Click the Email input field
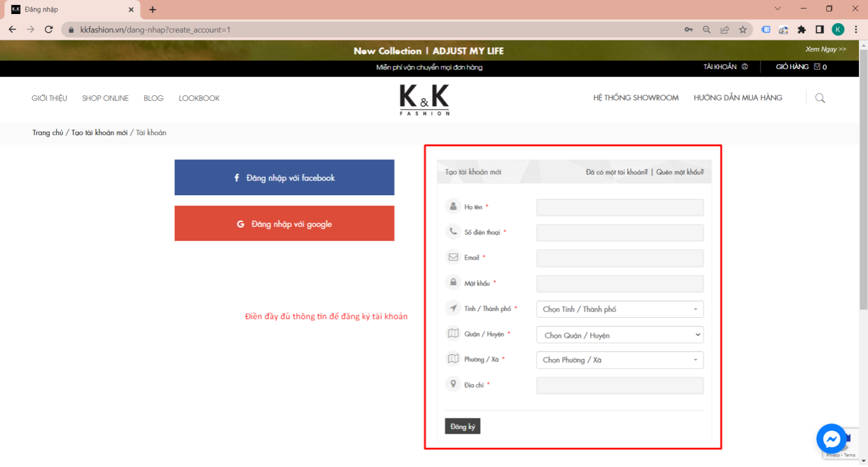868x467 pixels. tap(620, 258)
